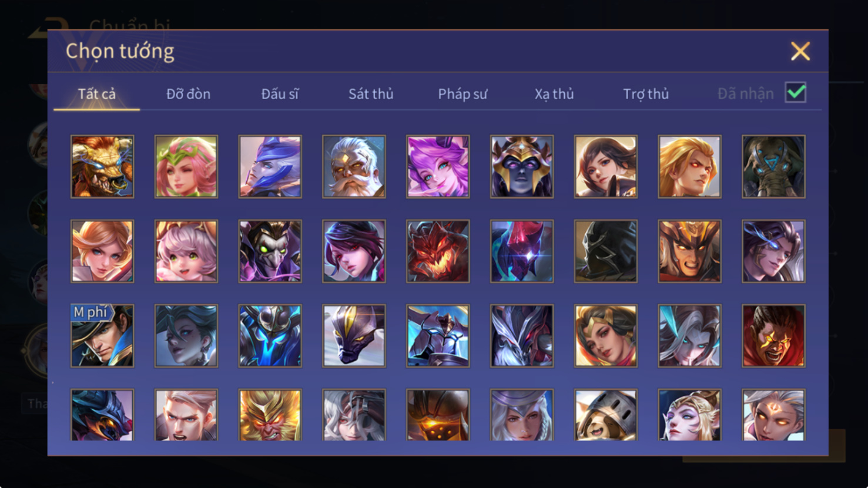Choose the purple-haired fairy girl hero

pyautogui.click(x=438, y=167)
